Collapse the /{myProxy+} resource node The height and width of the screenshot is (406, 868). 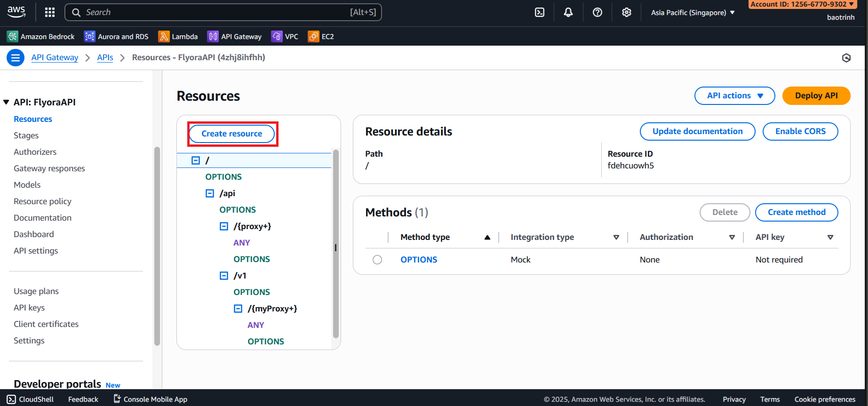pyautogui.click(x=238, y=309)
